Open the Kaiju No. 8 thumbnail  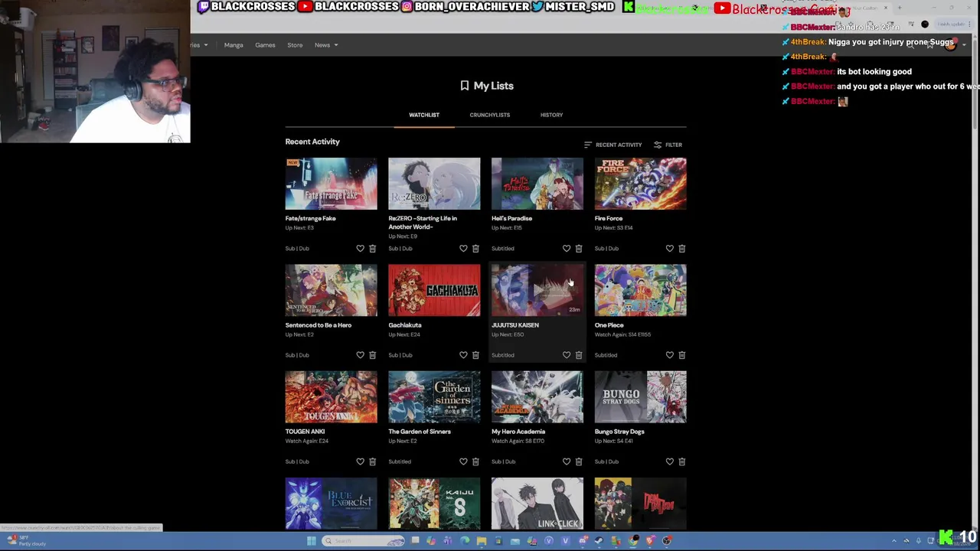click(x=434, y=504)
